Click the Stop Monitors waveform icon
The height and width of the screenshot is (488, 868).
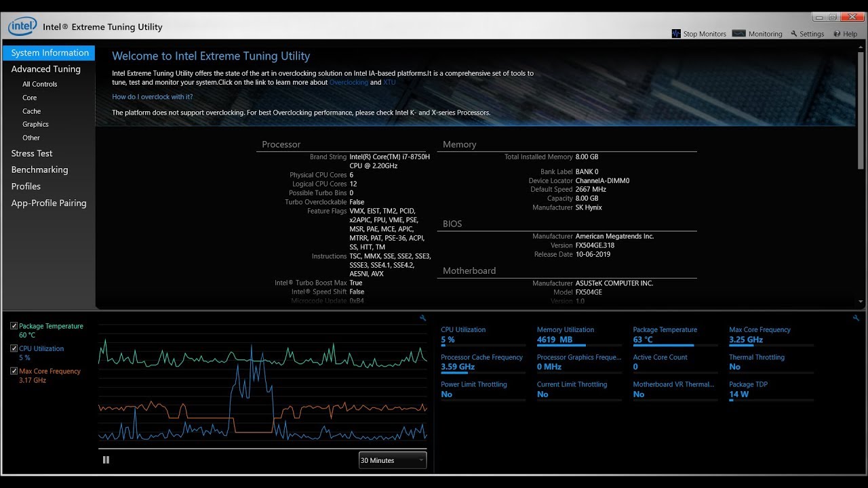click(676, 33)
